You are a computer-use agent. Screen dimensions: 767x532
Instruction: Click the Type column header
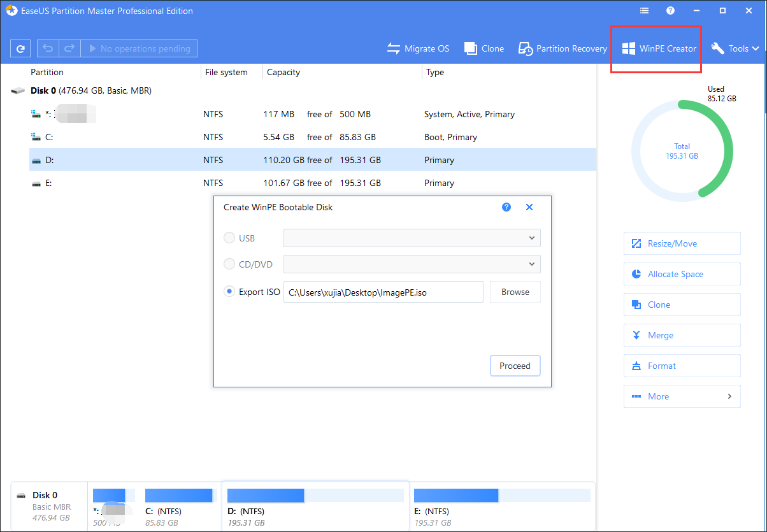pos(435,72)
